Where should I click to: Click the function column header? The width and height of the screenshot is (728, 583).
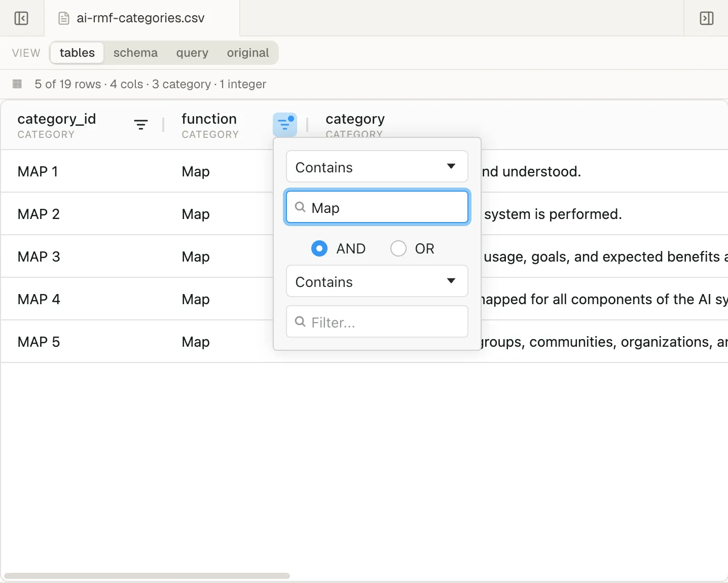coord(210,125)
